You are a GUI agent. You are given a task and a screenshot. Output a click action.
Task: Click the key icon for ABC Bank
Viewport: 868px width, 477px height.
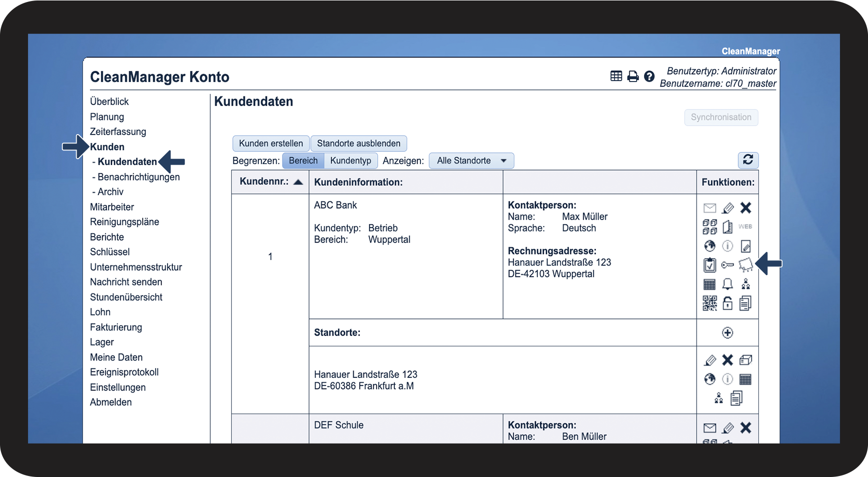(x=728, y=265)
